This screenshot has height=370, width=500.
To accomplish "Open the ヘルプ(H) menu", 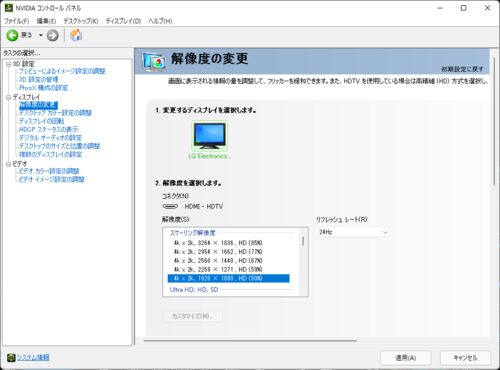I will (160, 21).
